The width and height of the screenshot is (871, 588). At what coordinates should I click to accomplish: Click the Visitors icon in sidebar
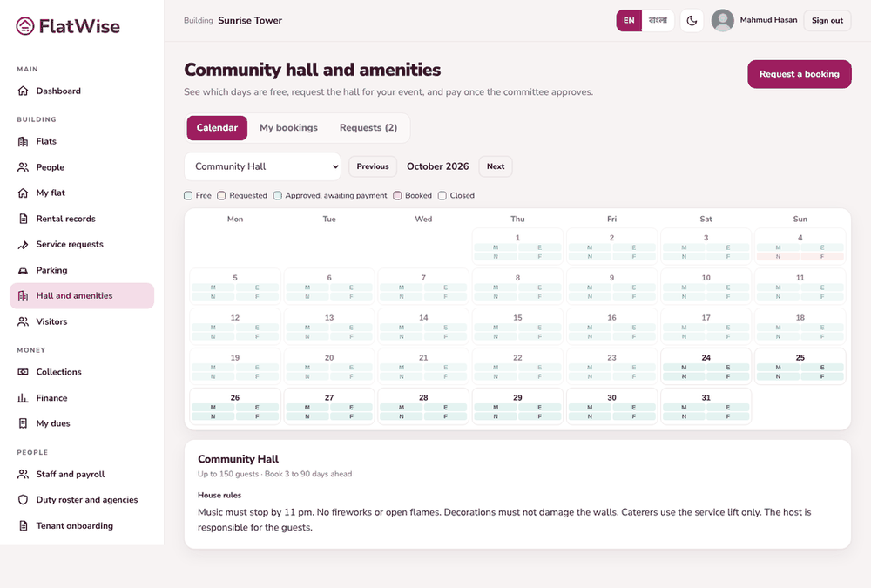[23, 321]
